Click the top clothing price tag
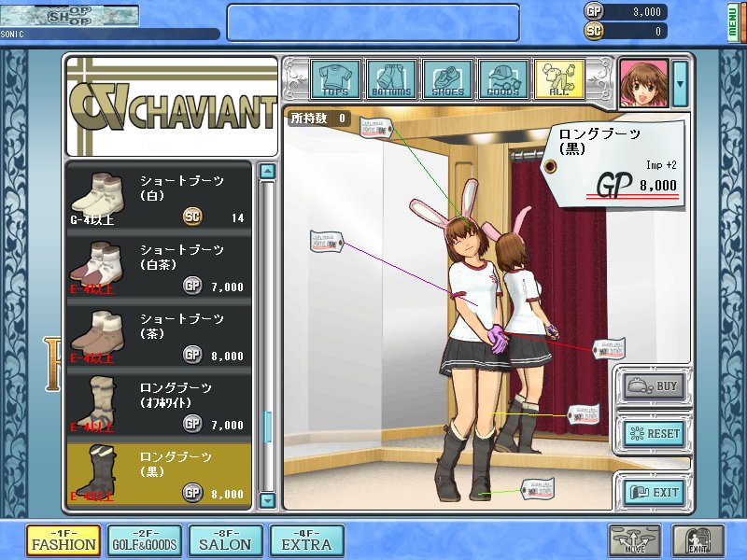The width and height of the screenshot is (747, 560). [326, 242]
